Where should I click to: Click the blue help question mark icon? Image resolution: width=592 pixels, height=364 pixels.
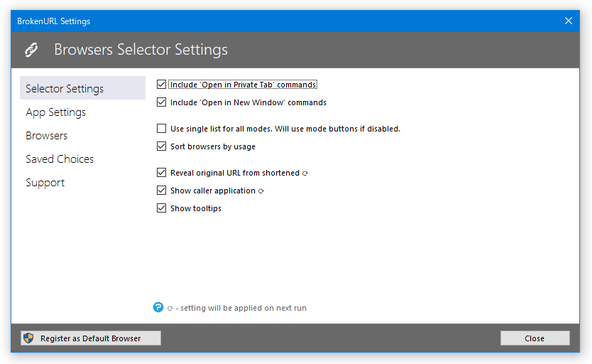click(x=158, y=307)
